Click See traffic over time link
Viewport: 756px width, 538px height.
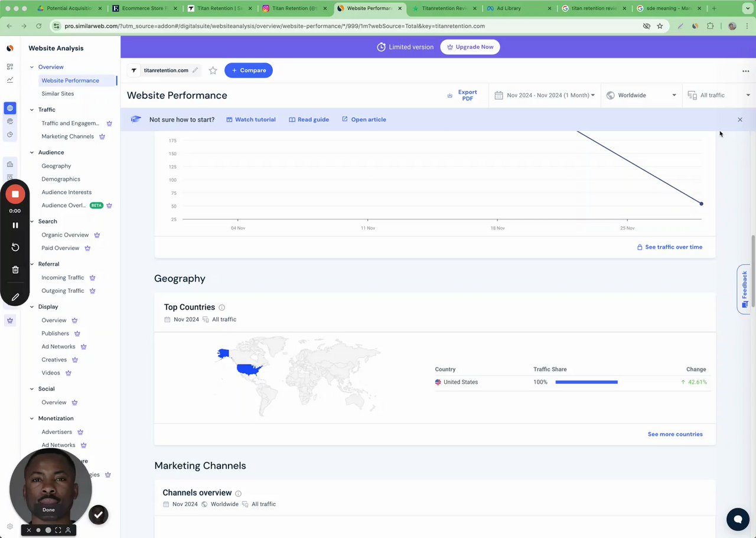670,247
